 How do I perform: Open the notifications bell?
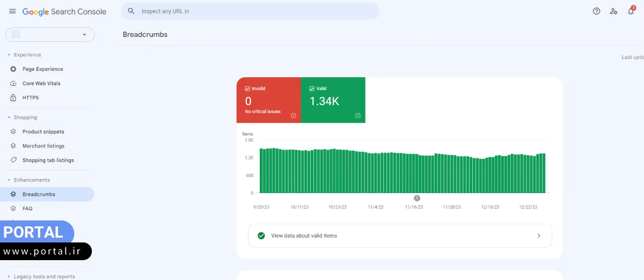pyautogui.click(x=631, y=11)
